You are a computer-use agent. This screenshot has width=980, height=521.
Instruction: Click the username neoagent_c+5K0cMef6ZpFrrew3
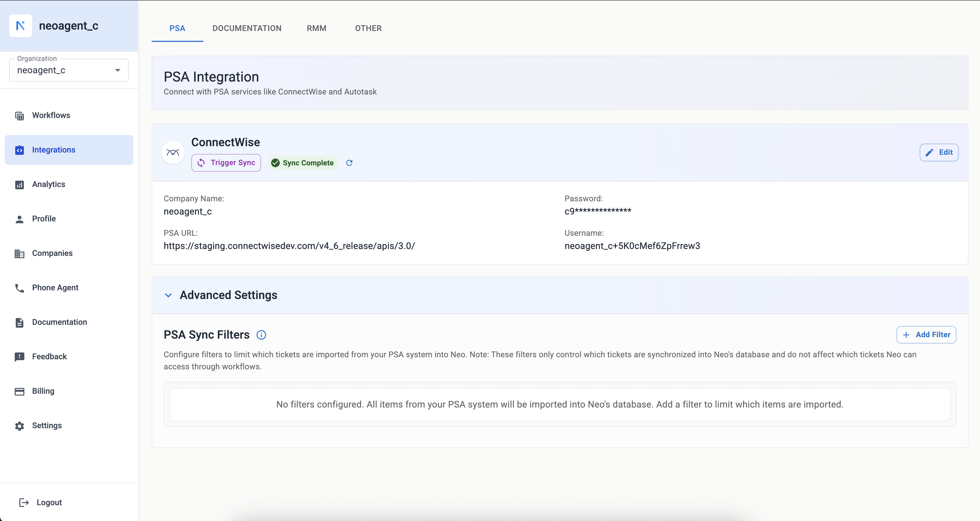coord(632,246)
